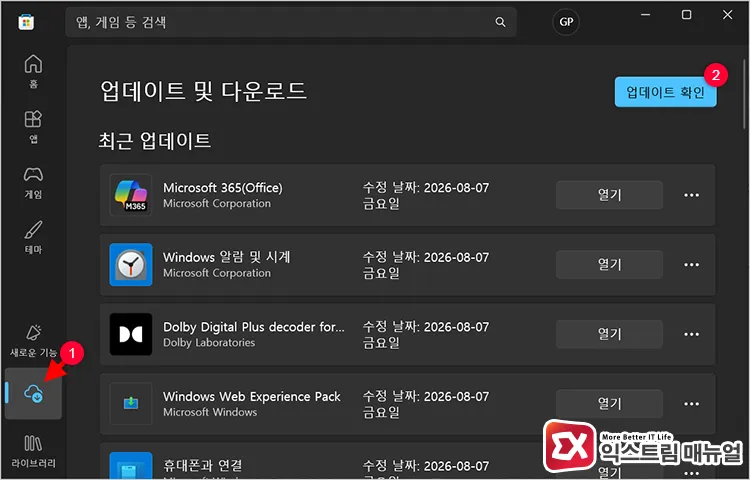
Task: Click the Dolby Digital Plus app icon
Action: (131, 334)
